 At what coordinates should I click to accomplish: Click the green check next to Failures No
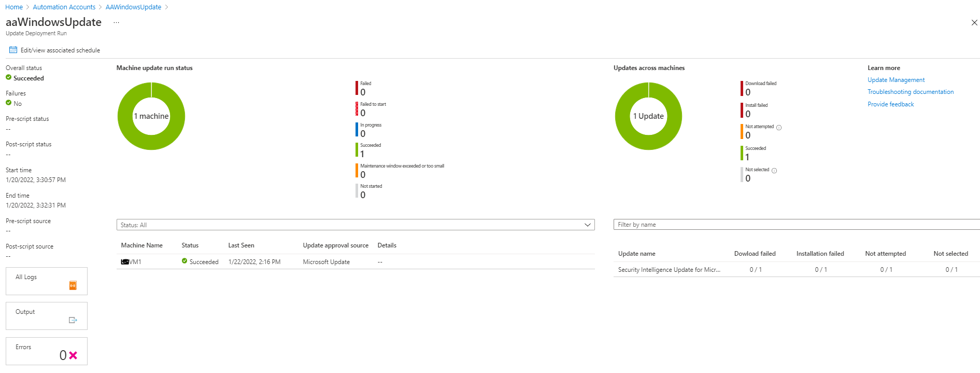(x=9, y=103)
